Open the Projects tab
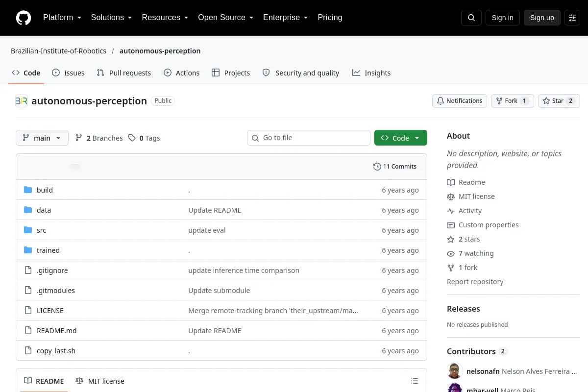This screenshot has height=392, width=588. pyautogui.click(x=231, y=73)
